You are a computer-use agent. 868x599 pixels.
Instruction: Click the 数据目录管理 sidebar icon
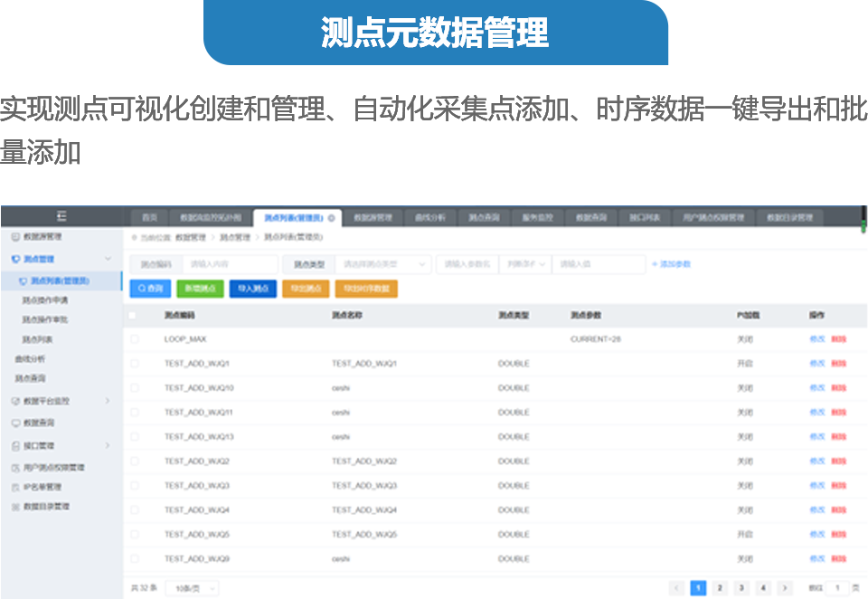tap(15, 507)
